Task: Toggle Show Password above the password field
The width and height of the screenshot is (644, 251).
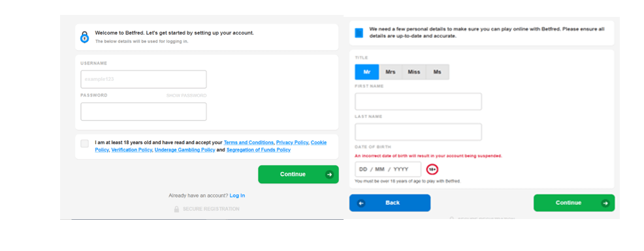Action: 186,96
